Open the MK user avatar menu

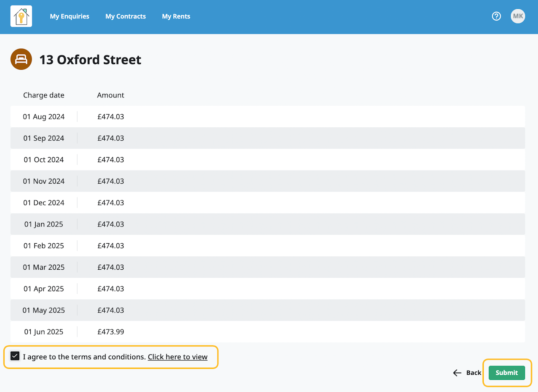[518, 16]
